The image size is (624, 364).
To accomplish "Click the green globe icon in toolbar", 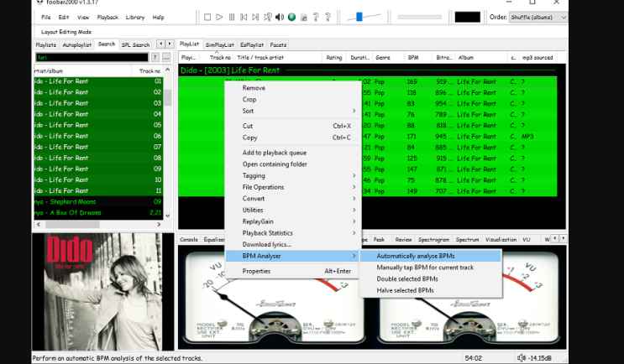I will [291, 17].
